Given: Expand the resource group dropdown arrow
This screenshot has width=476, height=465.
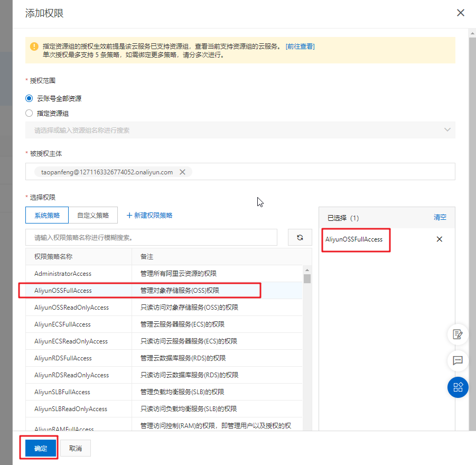Looking at the screenshot, I should click(x=447, y=129).
